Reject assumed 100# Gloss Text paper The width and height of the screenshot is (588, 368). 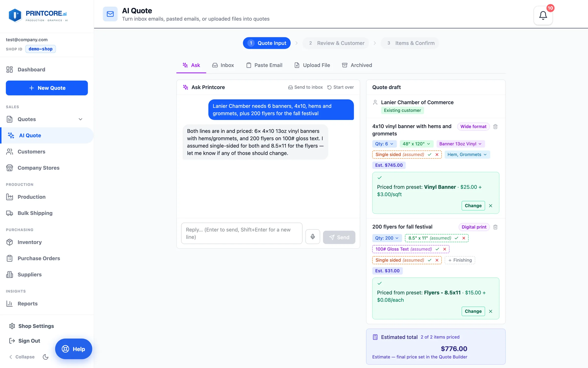(x=445, y=249)
